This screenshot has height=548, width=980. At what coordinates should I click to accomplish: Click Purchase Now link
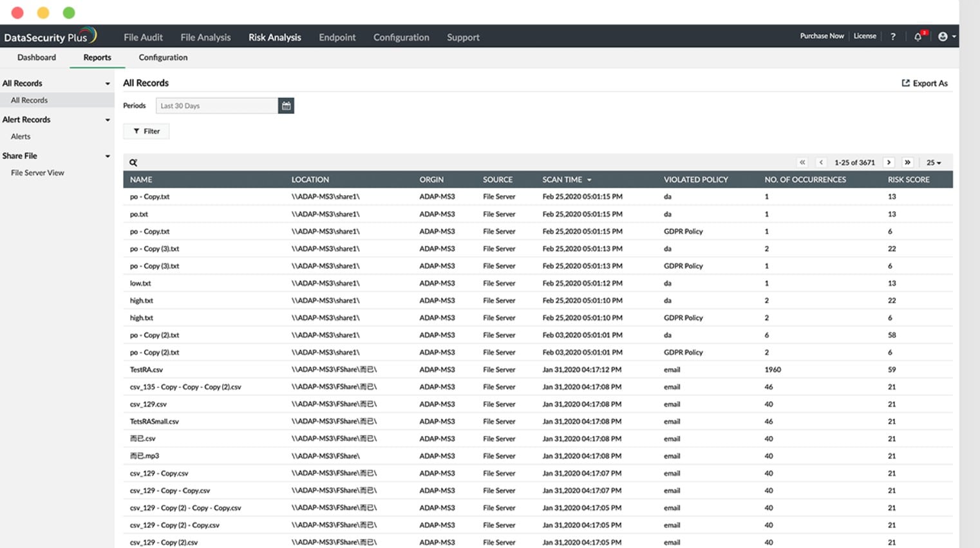tap(822, 36)
